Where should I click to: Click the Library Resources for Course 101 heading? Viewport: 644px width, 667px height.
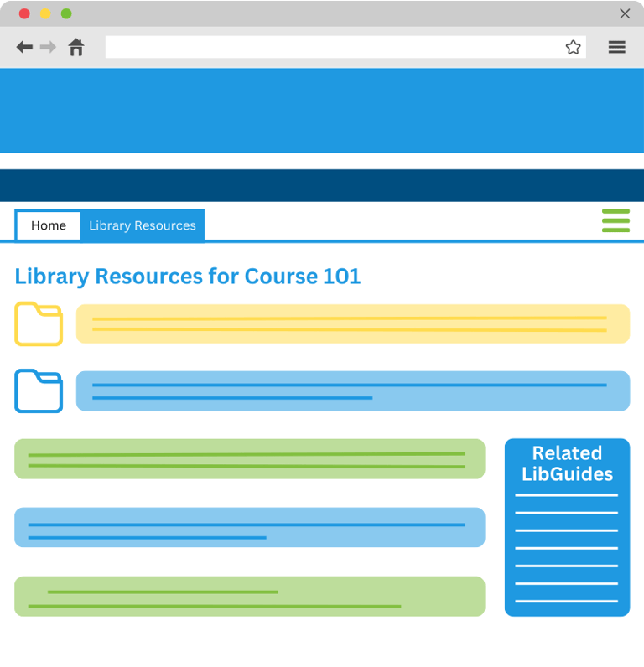pyautogui.click(x=188, y=276)
